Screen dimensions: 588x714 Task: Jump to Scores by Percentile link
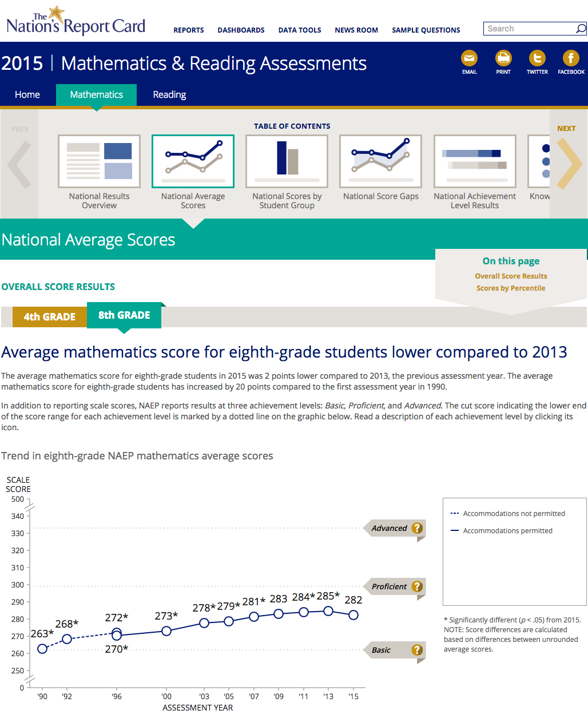511,288
